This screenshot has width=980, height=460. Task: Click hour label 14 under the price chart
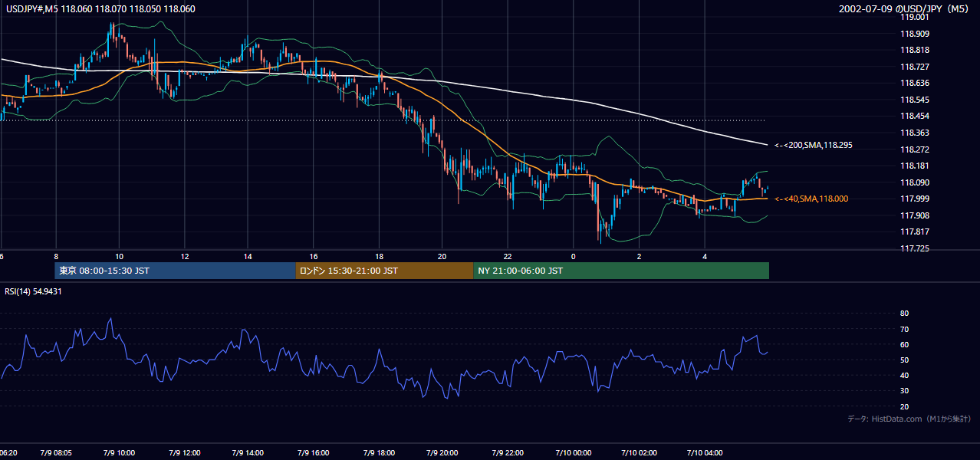(x=248, y=256)
